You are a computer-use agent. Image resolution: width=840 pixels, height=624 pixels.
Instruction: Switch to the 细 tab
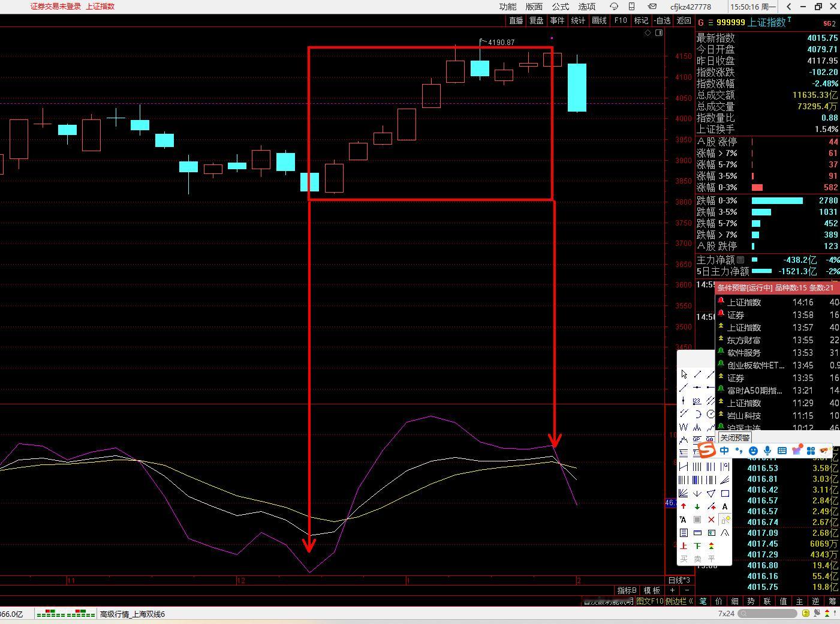[x=735, y=601]
